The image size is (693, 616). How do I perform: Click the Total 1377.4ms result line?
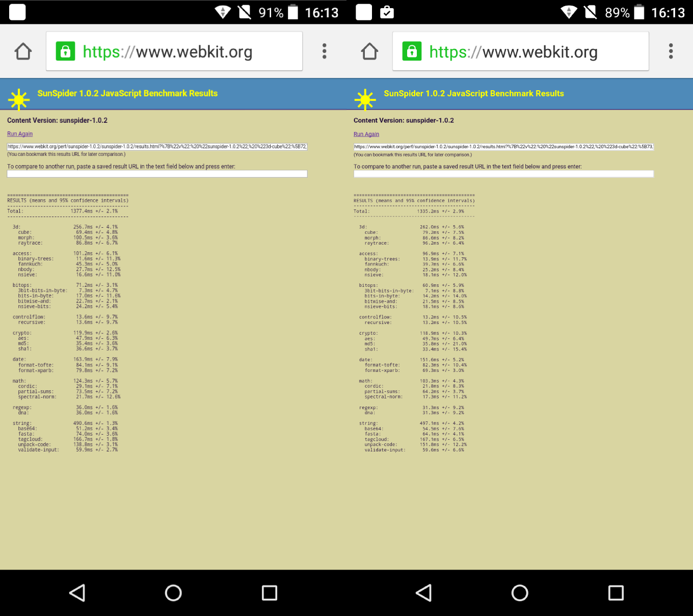tap(62, 211)
